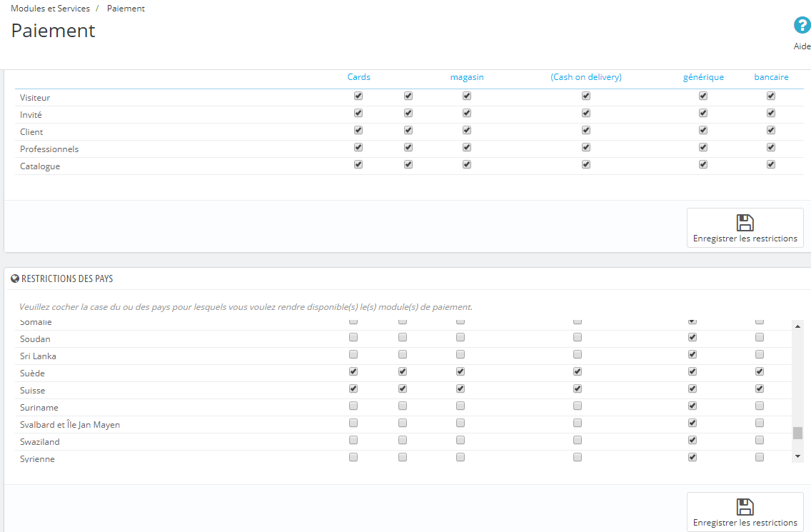Uncheck Invité under the générique column

pos(703,113)
